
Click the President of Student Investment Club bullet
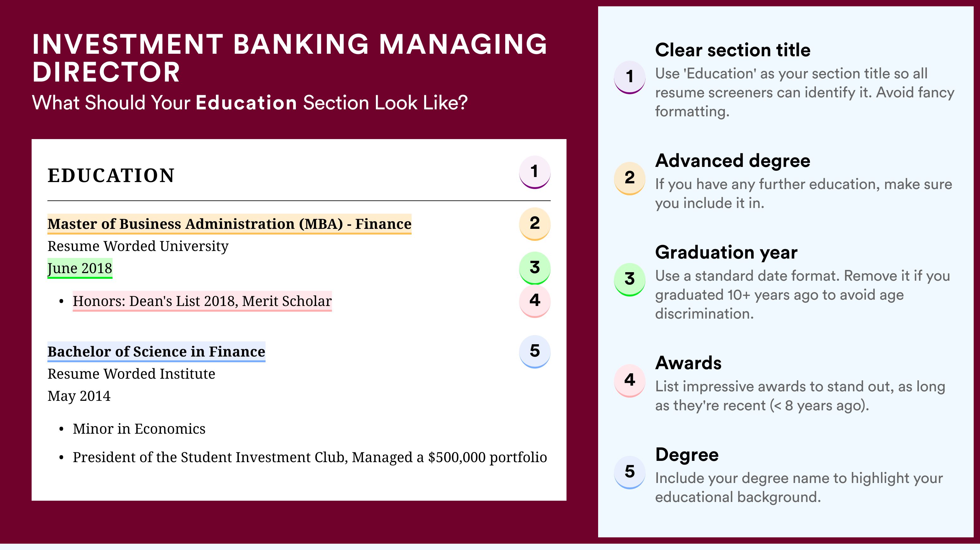310,457
